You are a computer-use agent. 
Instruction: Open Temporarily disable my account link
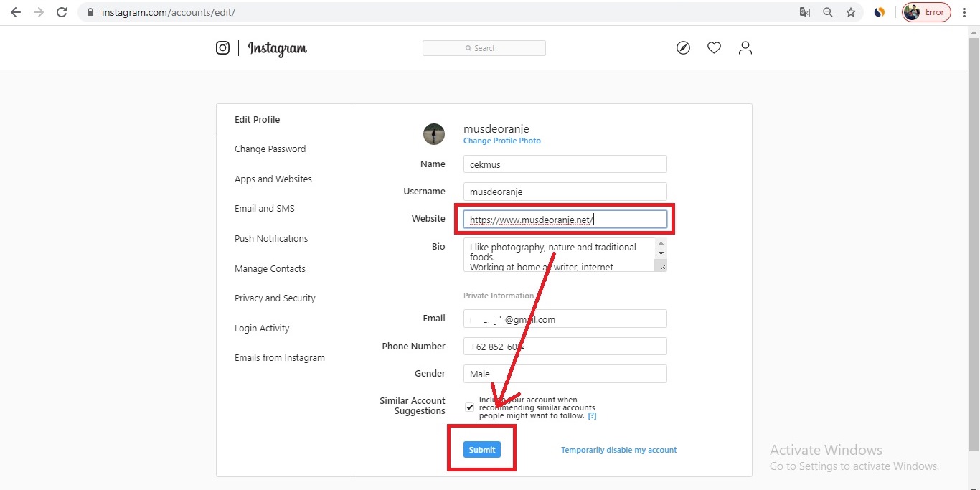tap(618, 449)
